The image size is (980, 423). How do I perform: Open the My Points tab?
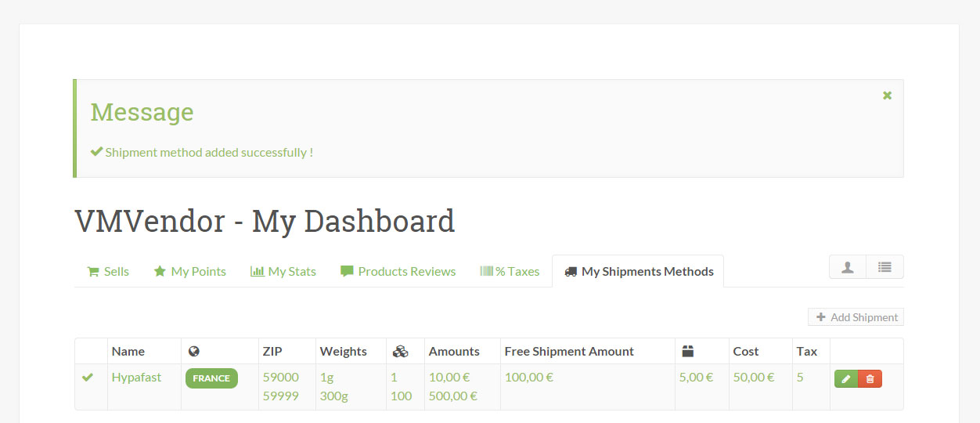[x=189, y=272]
